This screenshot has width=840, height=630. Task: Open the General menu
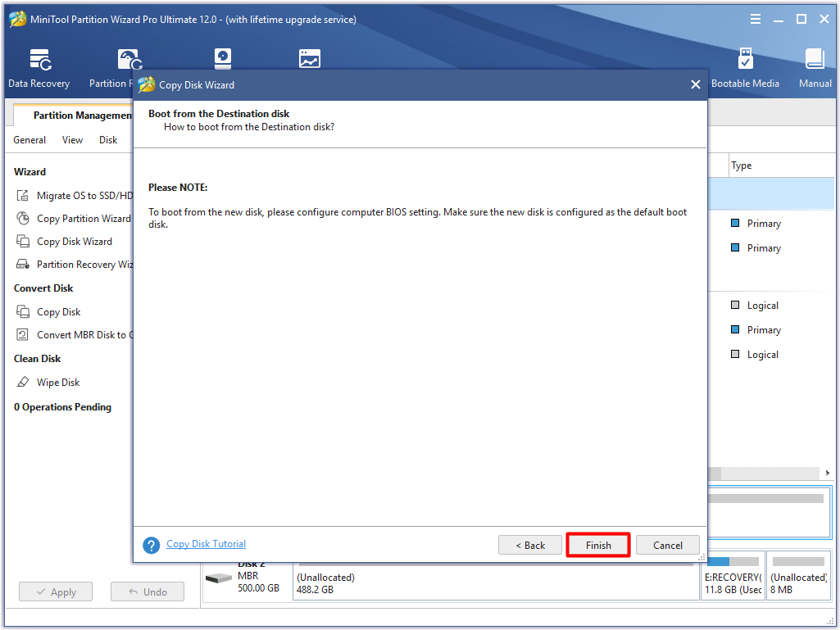(x=30, y=140)
